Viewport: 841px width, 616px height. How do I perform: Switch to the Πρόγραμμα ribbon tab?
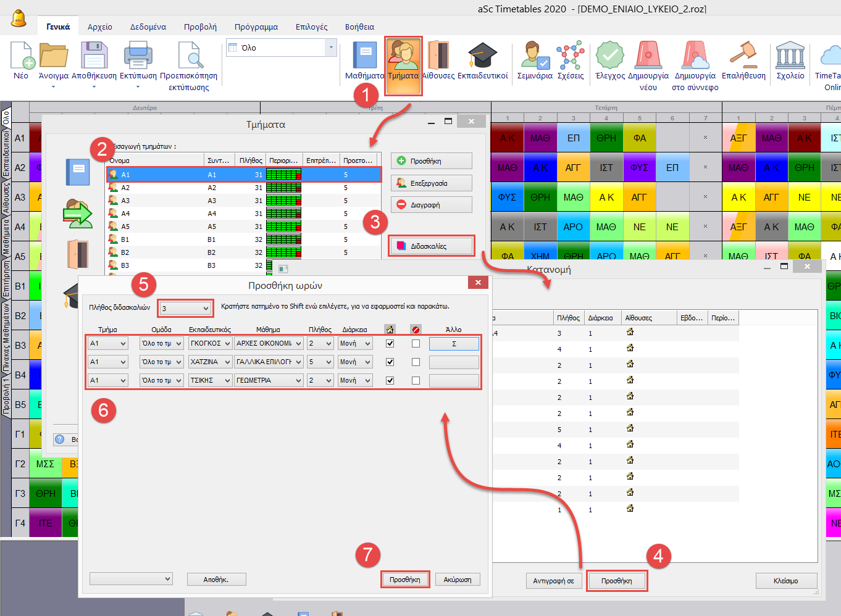pos(256,27)
